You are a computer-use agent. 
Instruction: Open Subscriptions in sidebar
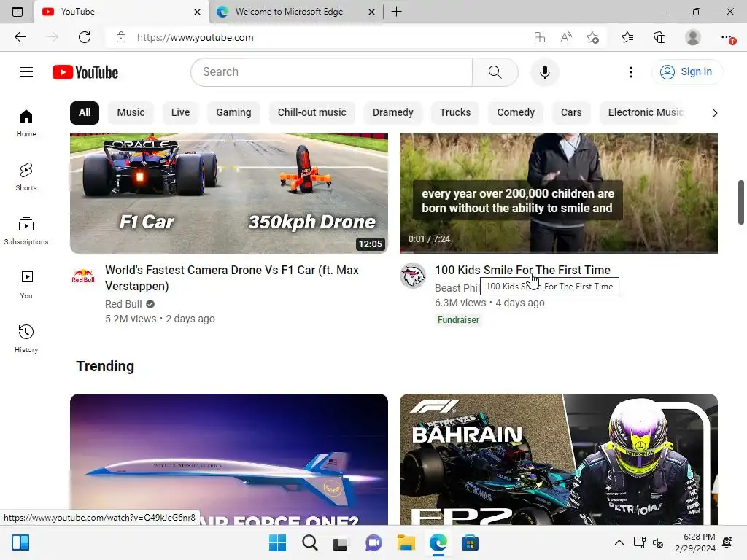[26, 231]
